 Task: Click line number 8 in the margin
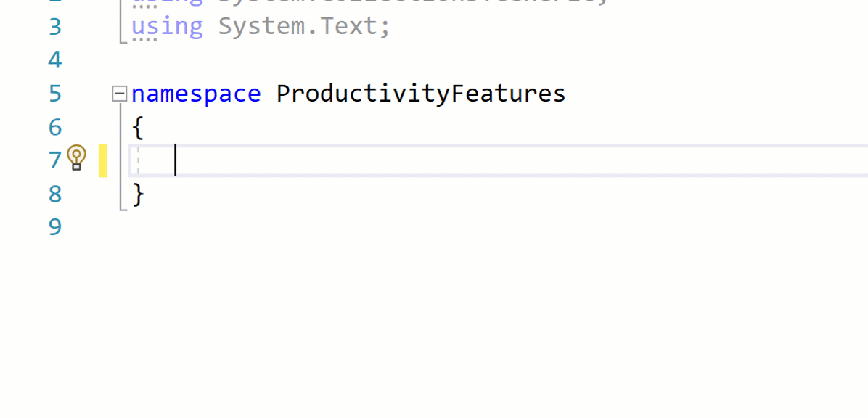[x=55, y=194]
